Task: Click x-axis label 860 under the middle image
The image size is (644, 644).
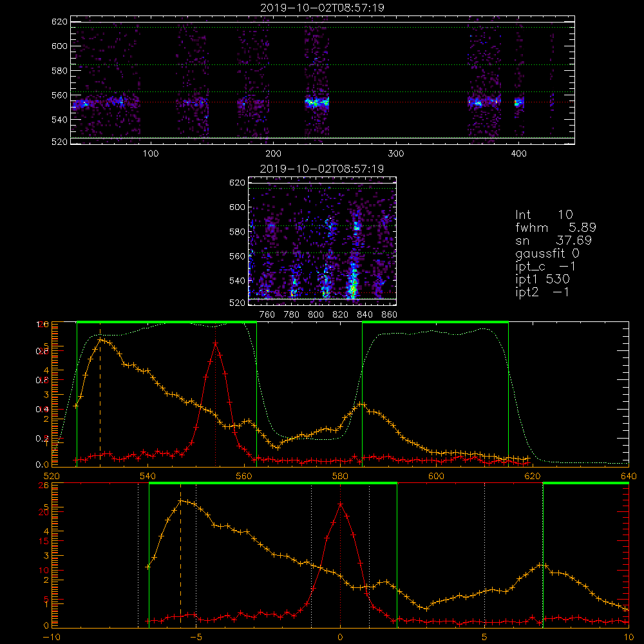Action: click(389, 315)
